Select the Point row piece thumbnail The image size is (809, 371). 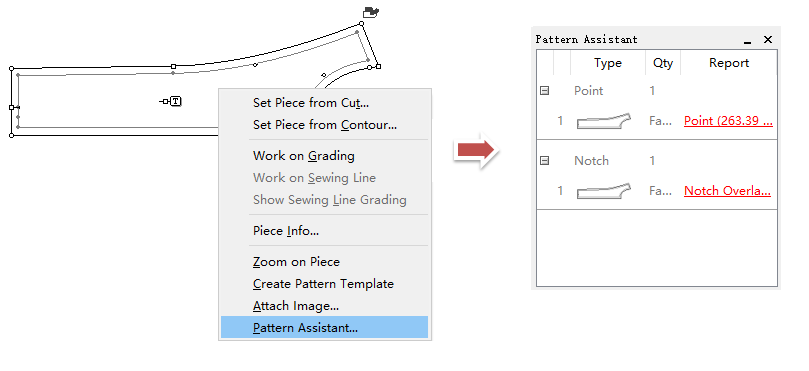[604, 121]
